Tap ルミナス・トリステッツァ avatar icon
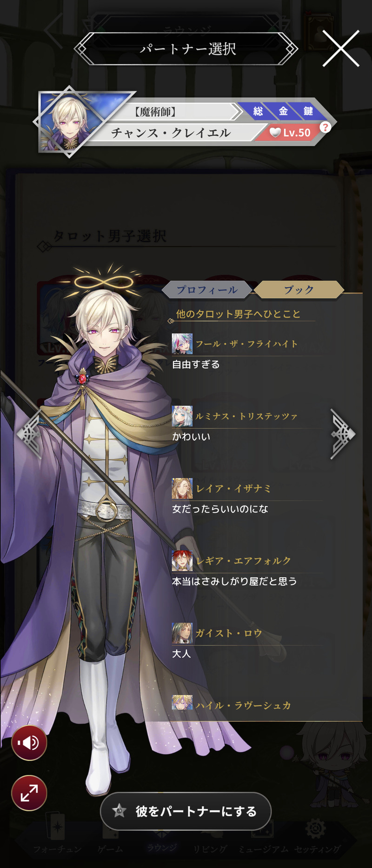Viewport: 372px width, 868px height. point(182,416)
